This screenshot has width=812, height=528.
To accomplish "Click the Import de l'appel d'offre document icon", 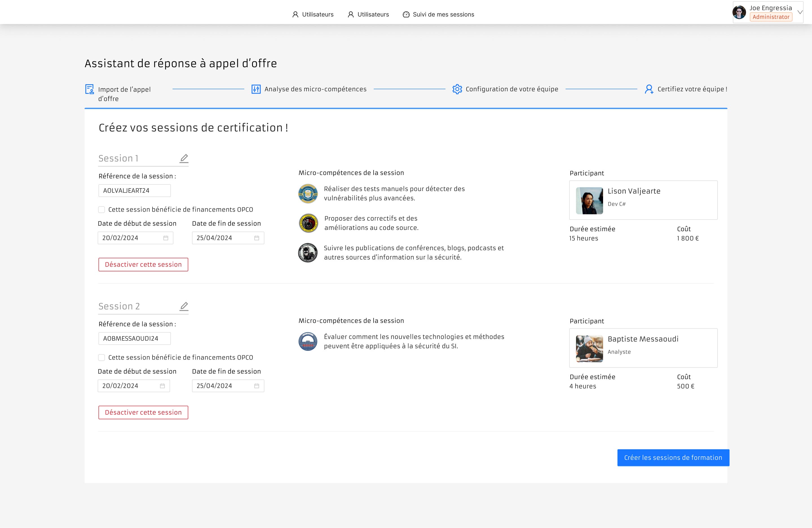I will pyautogui.click(x=89, y=89).
